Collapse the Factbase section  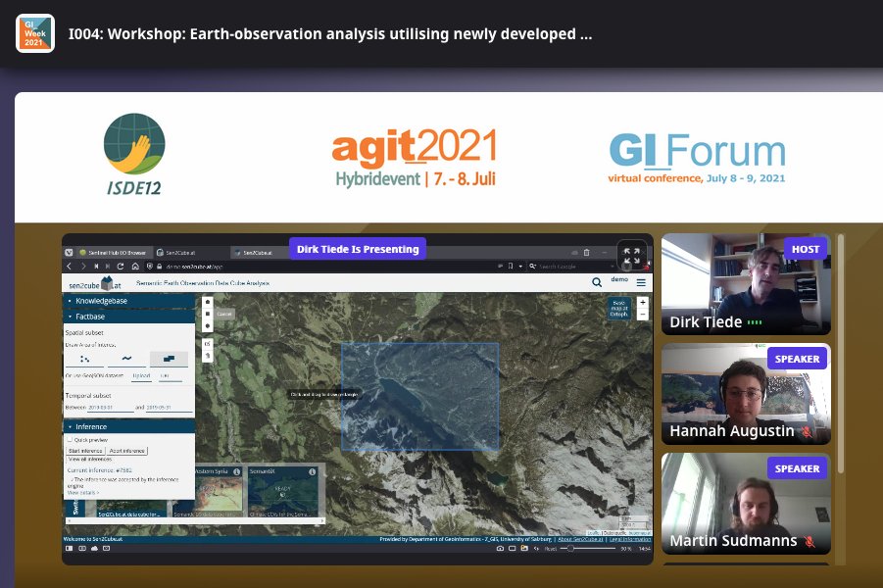click(x=129, y=317)
